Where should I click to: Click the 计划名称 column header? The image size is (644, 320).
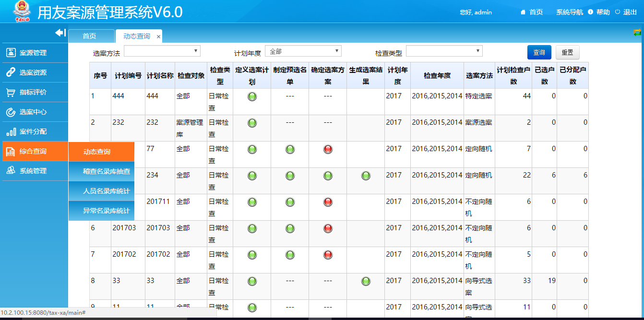(x=160, y=76)
